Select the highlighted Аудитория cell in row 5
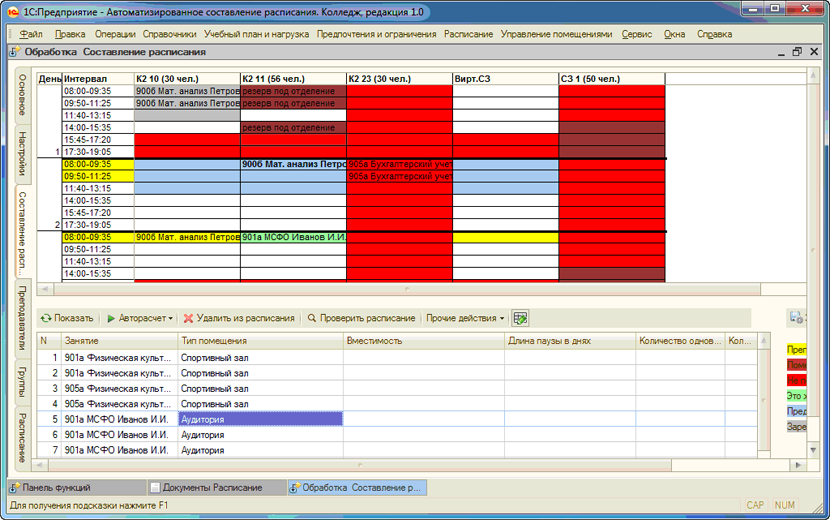Viewport: 830px width, 520px height. (260, 419)
